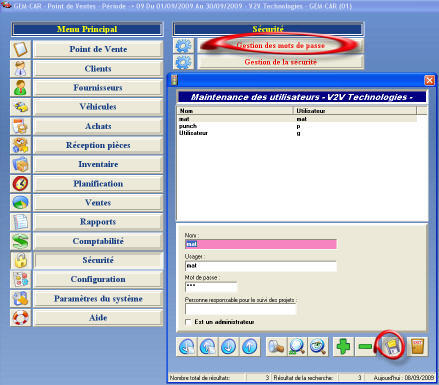
Task: Select the user row 'punch' in list
Action: (297, 126)
